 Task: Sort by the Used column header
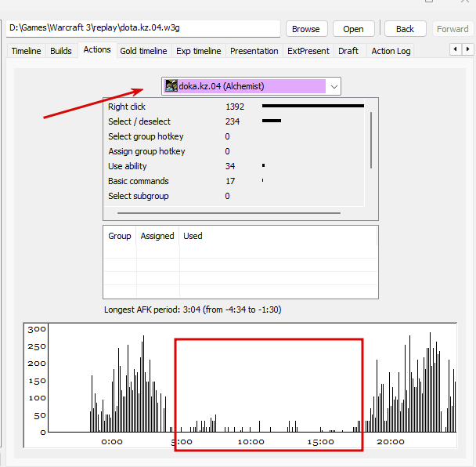click(278, 236)
